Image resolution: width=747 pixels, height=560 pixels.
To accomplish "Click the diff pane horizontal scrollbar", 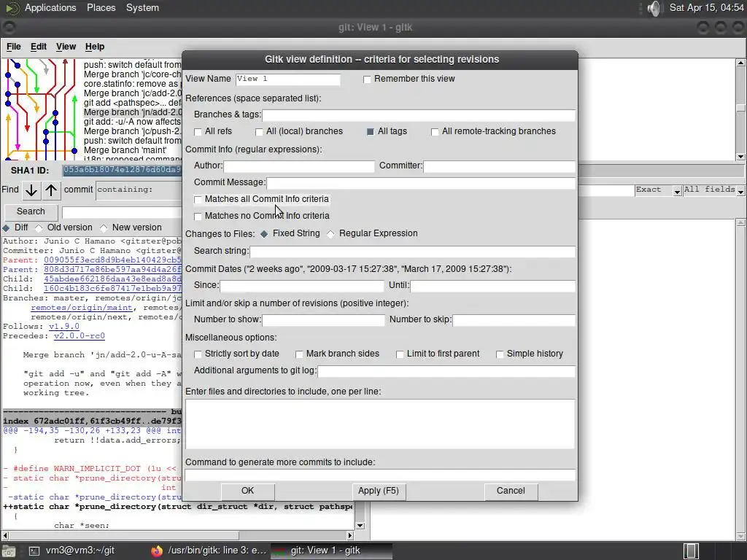I will click(177, 536).
